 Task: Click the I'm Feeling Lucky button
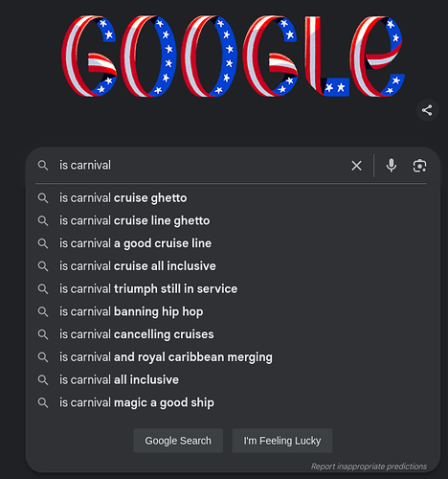tap(282, 441)
